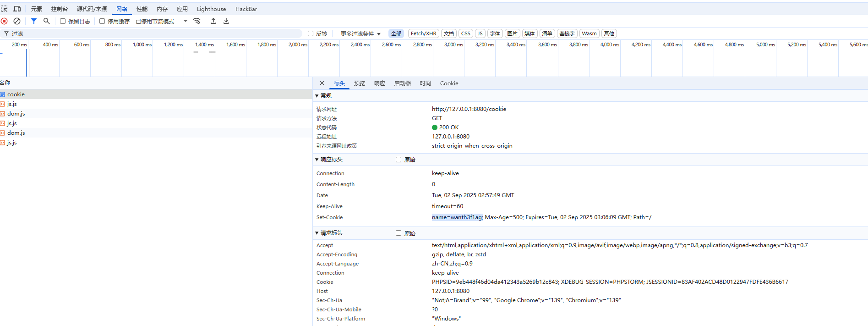
Task: Filter requests by Fetch/XHR
Action: tap(423, 33)
